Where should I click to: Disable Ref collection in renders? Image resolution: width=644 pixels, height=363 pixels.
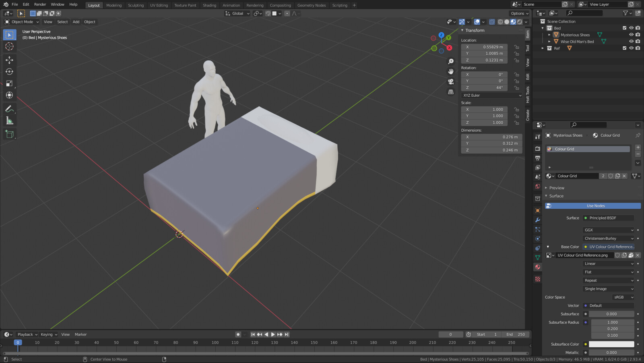point(638,48)
